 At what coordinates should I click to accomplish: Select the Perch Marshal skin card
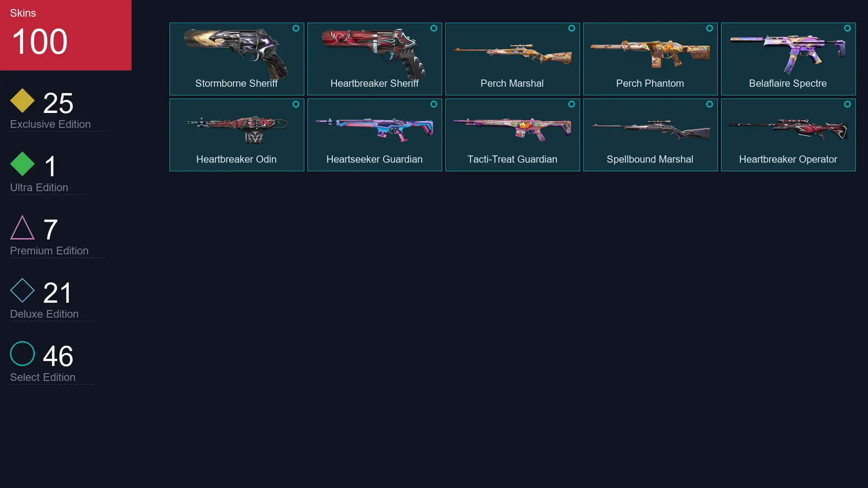[512, 59]
